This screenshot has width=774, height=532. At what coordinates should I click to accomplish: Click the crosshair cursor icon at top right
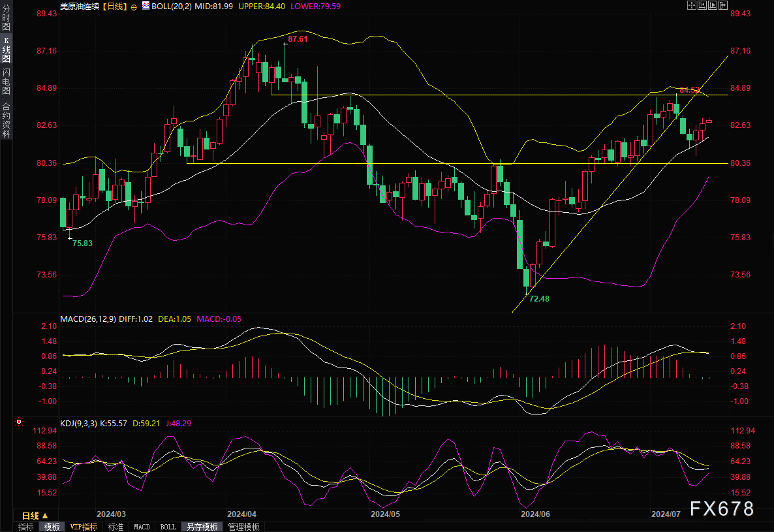(x=692, y=5)
